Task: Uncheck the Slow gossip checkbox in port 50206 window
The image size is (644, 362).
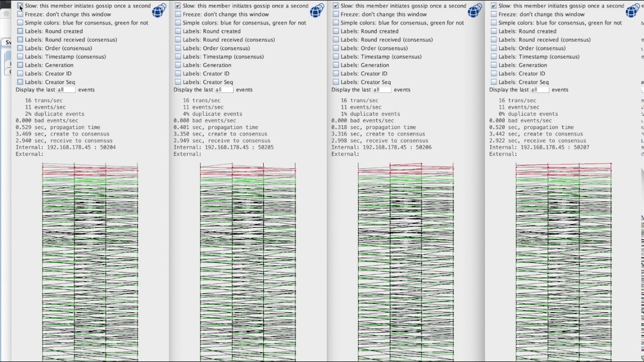Action: pos(336,6)
